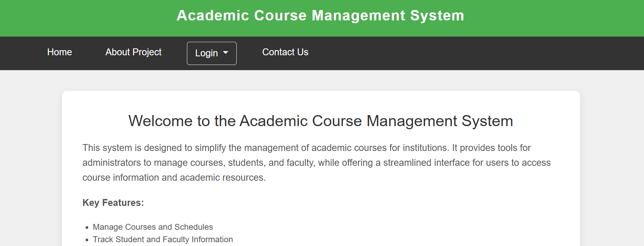
Task: Click the word "Login" in the nav button
Action: point(206,53)
